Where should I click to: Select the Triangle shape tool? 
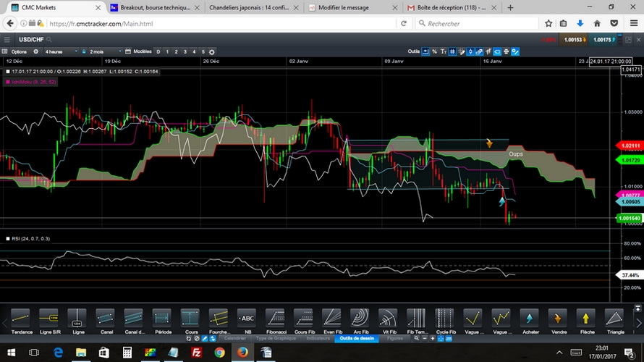[614, 319]
